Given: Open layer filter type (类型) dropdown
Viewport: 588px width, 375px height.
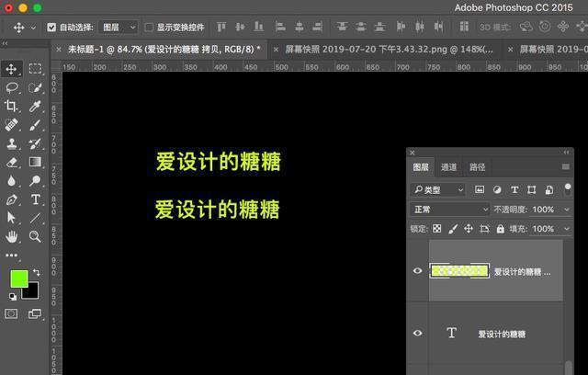Looking at the screenshot, I should point(438,189).
